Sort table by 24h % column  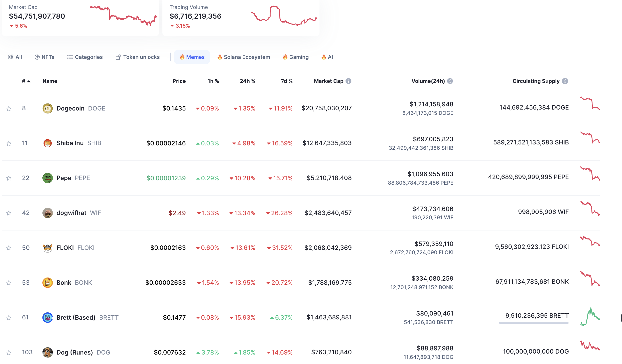247,81
